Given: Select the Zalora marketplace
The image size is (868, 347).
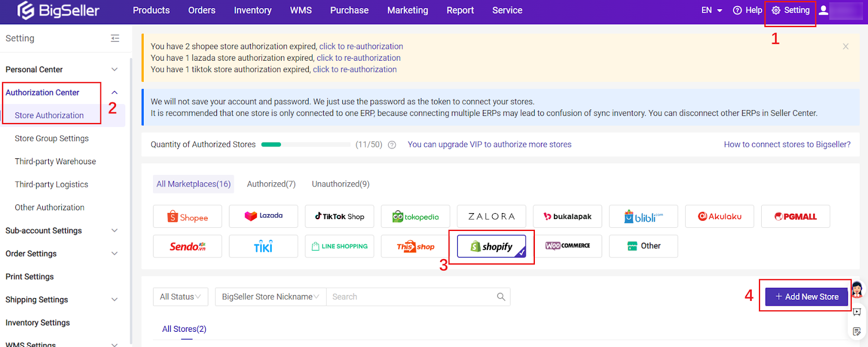Looking at the screenshot, I should click(492, 216).
